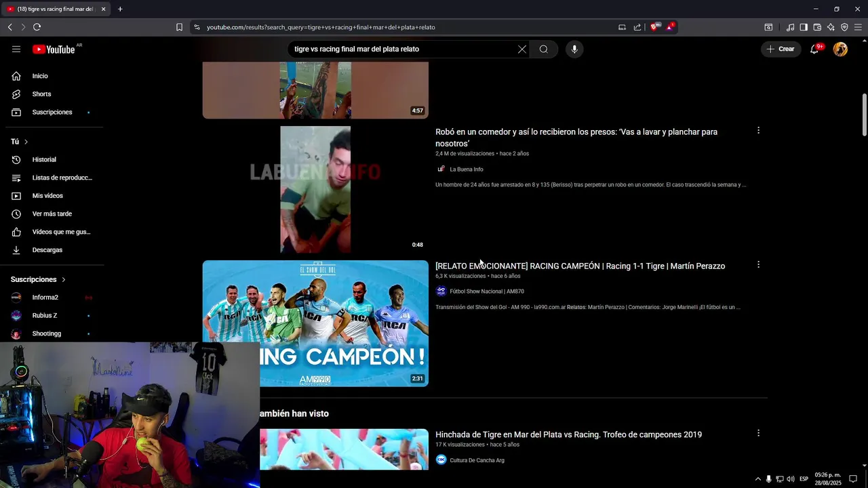
Task: Open options for RACING CAMPEÓN video
Action: coord(758,264)
